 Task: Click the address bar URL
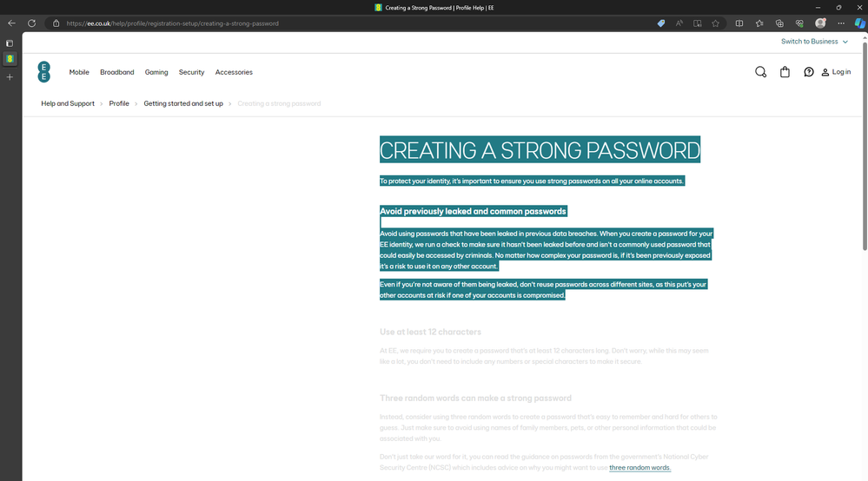172,23
